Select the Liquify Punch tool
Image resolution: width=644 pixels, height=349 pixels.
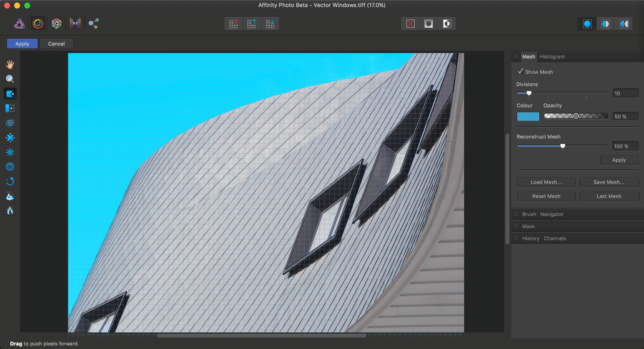coord(10,152)
